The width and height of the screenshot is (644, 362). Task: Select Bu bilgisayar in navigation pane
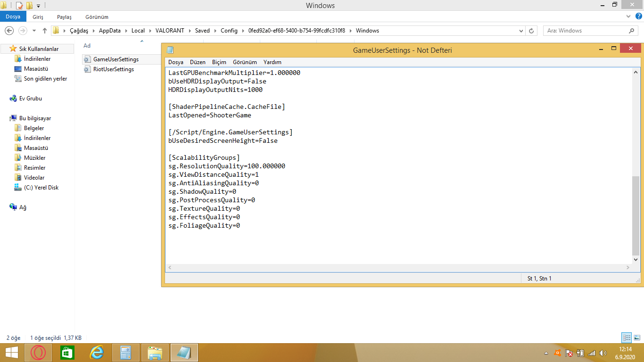(x=35, y=118)
